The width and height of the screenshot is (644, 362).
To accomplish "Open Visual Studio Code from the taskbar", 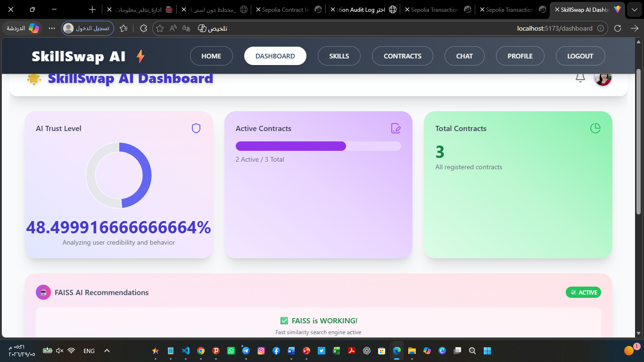I will point(185,351).
